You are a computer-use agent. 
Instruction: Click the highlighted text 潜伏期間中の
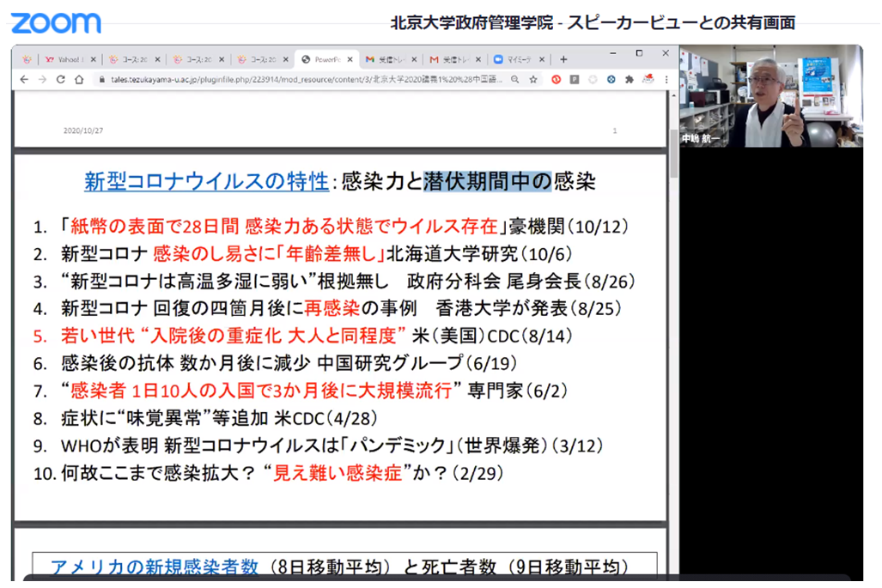tap(487, 181)
